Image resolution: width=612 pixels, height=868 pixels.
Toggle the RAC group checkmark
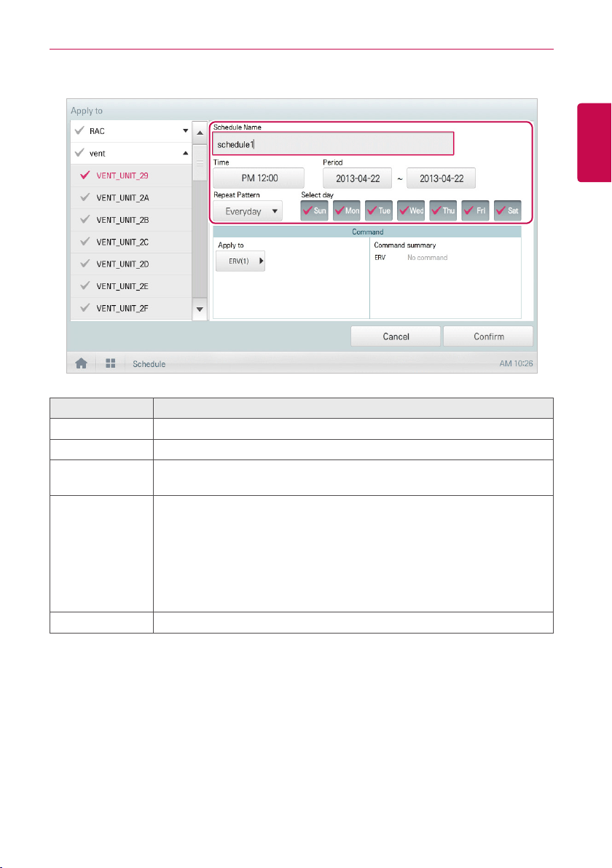pyautogui.click(x=79, y=130)
